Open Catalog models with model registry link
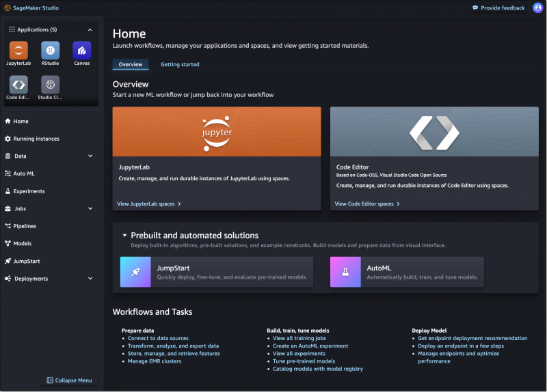Image resolution: width=547 pixels, height=392 pixels. point(318,369)
